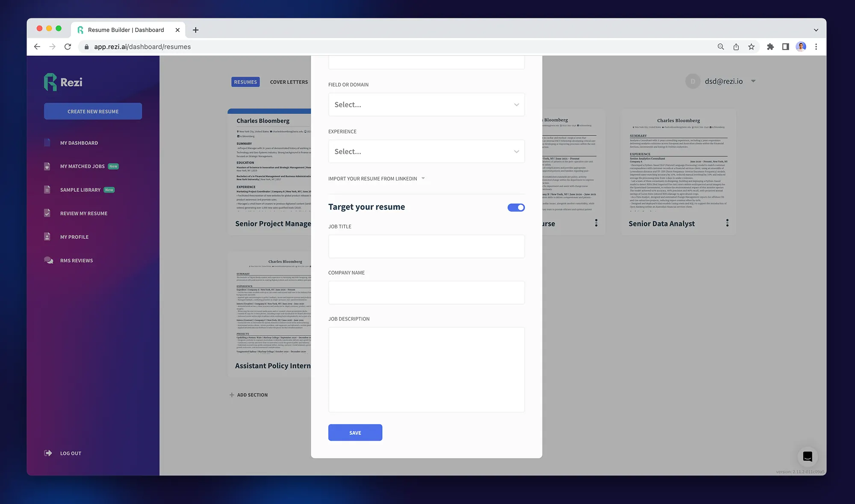Switch to the Resumes tab
The height and width of the screenshot is (504, 855).
(x=245, y=82)
